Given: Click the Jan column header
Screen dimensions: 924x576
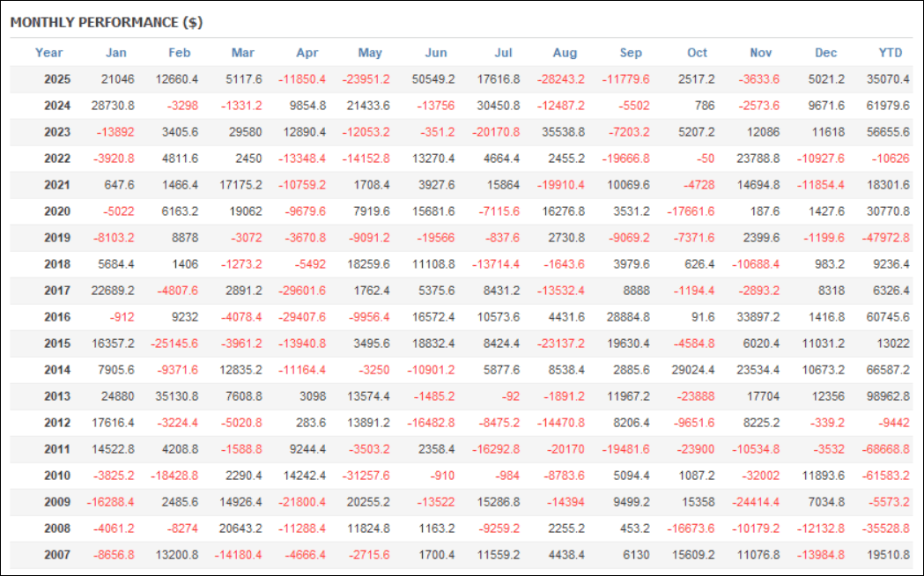Looking at the screenshot, I should [x=115, y=53].
